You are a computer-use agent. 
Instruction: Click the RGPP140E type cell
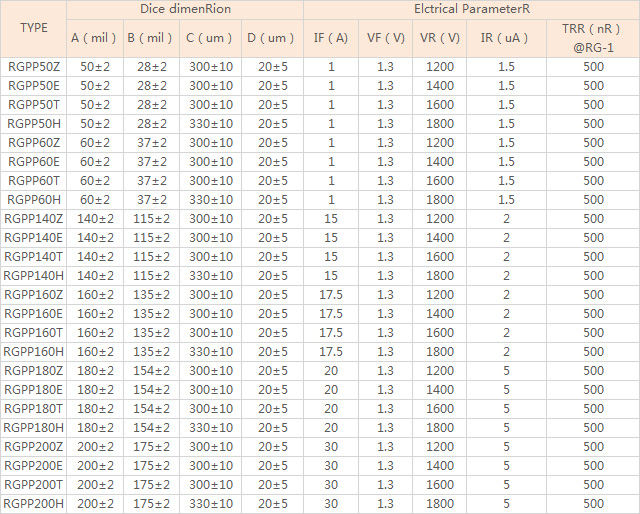[x=34, y=238]
